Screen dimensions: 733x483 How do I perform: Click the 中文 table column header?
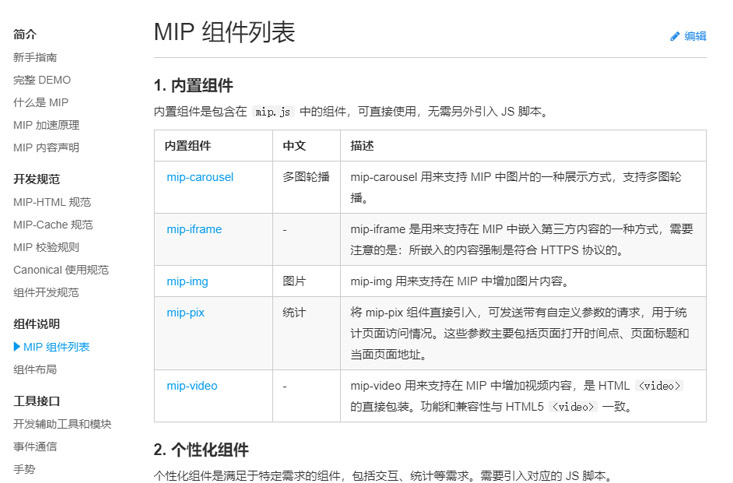click(294, 146)
